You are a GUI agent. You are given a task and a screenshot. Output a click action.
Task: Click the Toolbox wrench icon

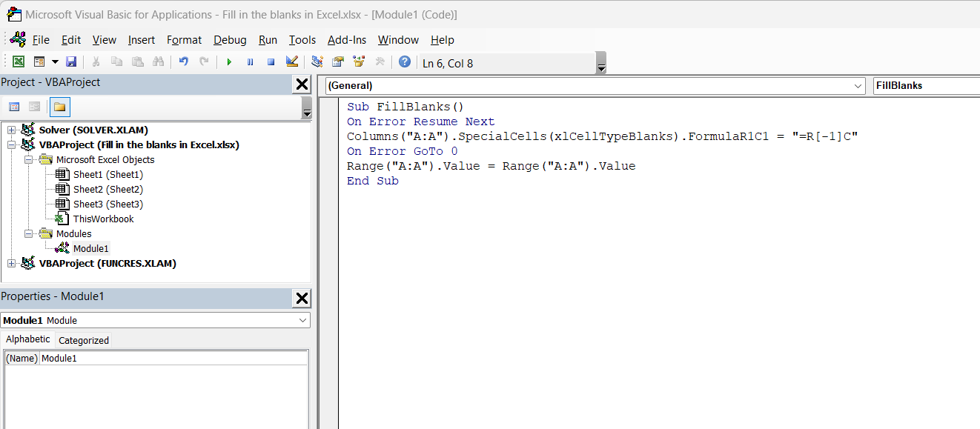(x=380, y=62)
